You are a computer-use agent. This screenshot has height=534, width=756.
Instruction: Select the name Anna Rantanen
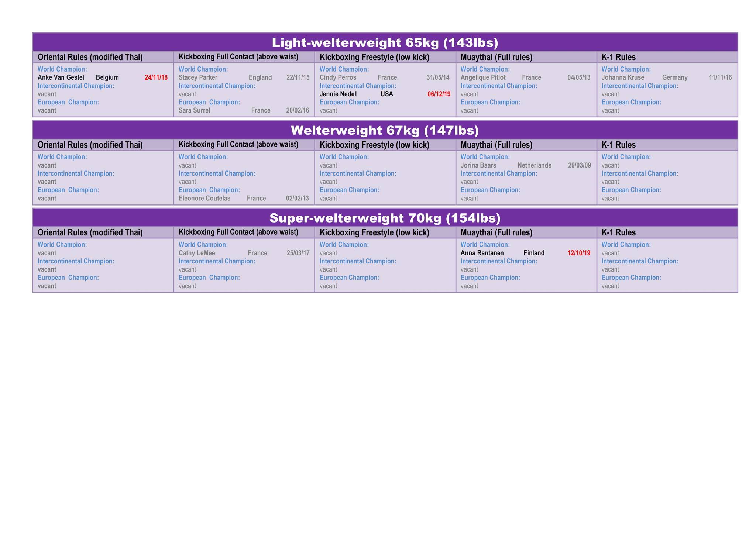(482, 253)
